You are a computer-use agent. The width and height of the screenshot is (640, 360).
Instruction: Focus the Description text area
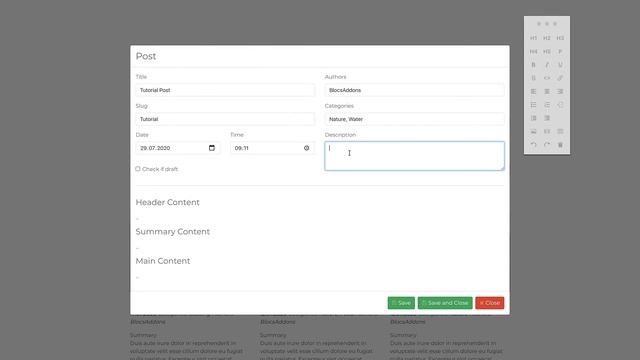click(414, 156)
